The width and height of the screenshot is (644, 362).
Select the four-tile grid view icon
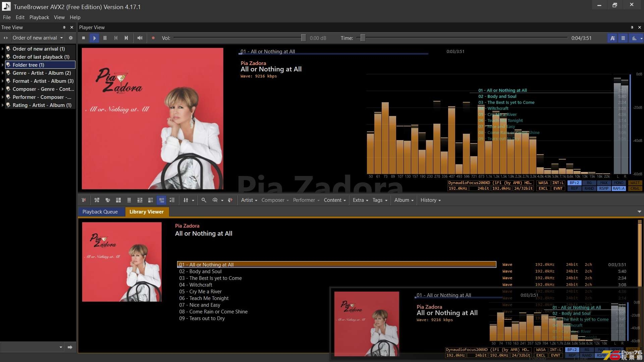118,200
